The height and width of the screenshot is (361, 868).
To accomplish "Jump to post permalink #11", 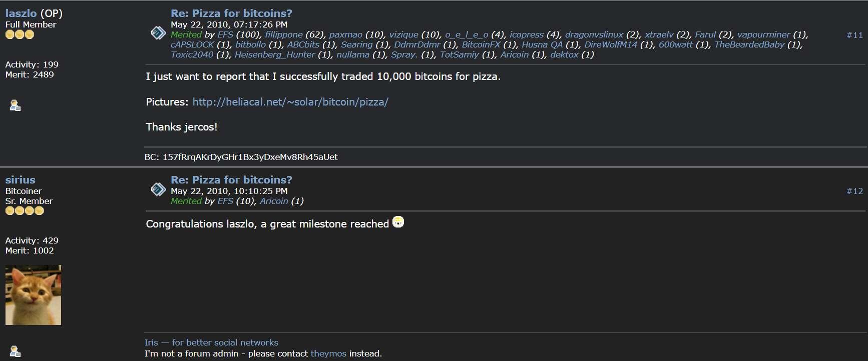I will click(854, 35).
